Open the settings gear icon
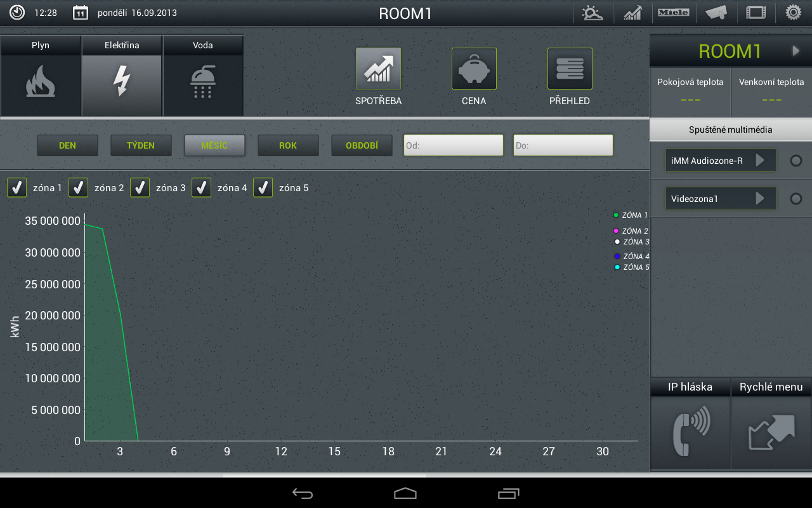Image resolution: width=812 pixels, height=508 pixels. click(x=793, y=13)
